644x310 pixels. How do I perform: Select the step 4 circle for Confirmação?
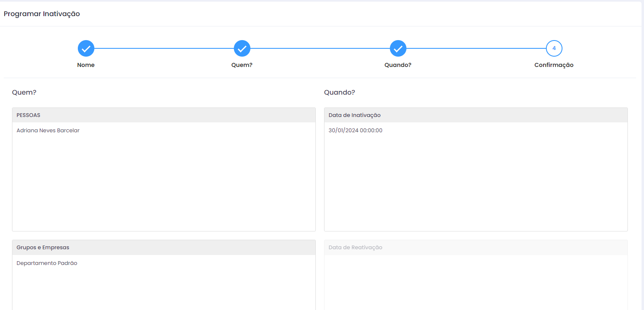click(x=554, y=48)
